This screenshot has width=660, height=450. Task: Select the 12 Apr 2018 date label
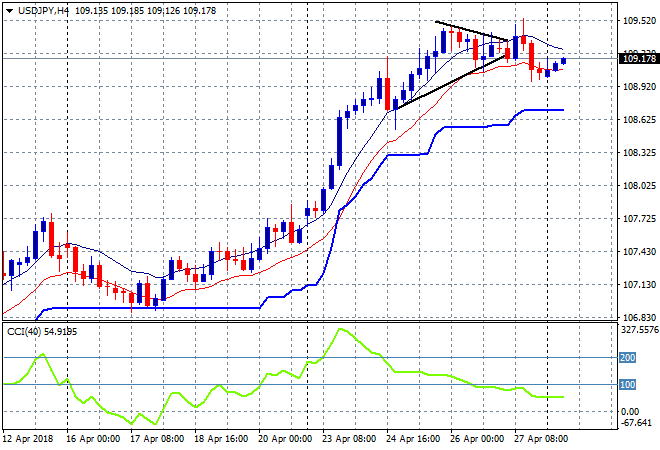pyautogui.click(x=28, y=439)
